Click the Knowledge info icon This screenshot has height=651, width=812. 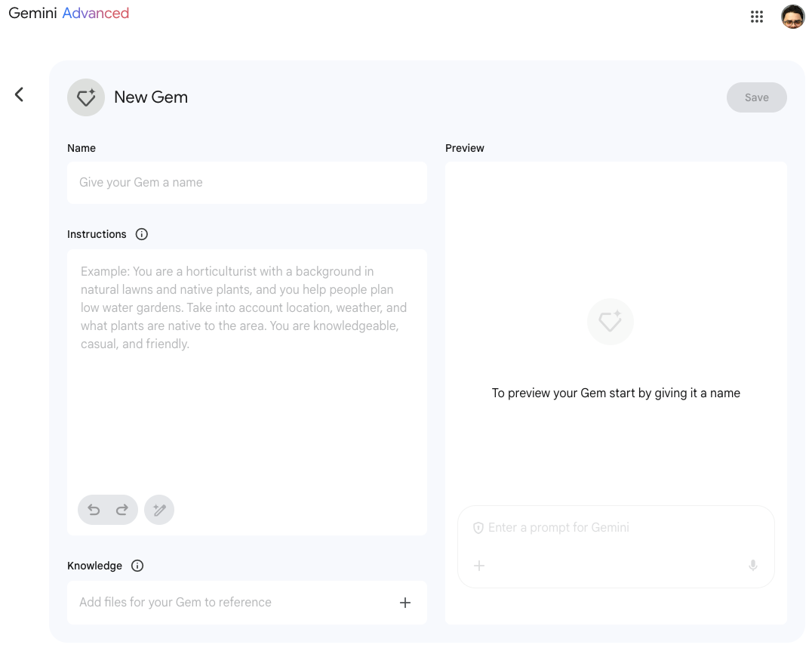click(137, 566)
